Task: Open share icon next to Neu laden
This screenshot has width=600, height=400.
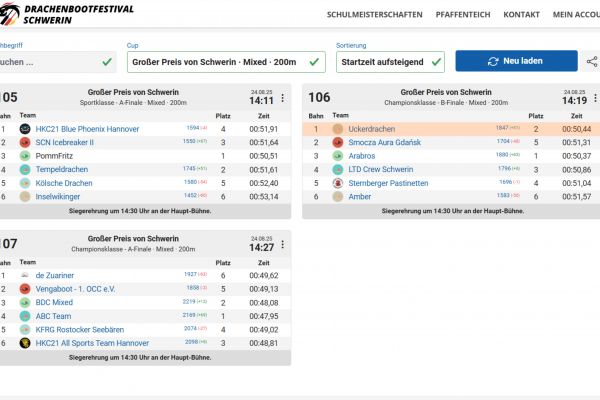Action: [x=592, y=61]
